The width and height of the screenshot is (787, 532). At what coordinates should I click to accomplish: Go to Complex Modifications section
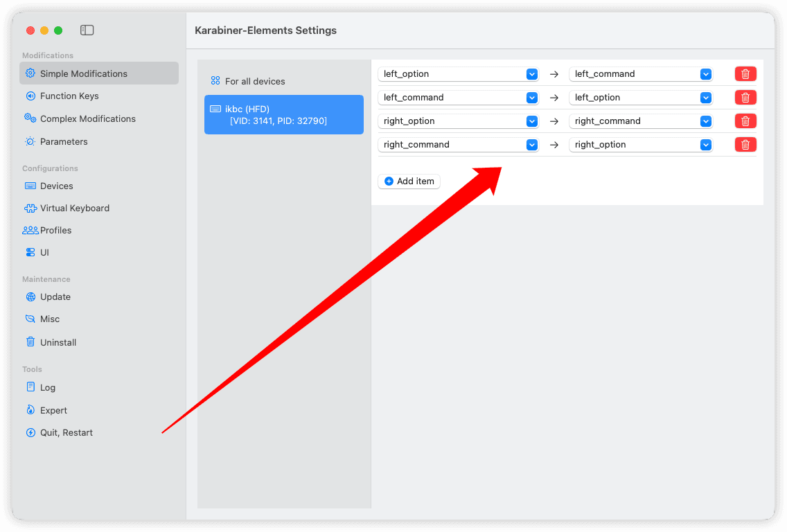click(x=87, y=119)
